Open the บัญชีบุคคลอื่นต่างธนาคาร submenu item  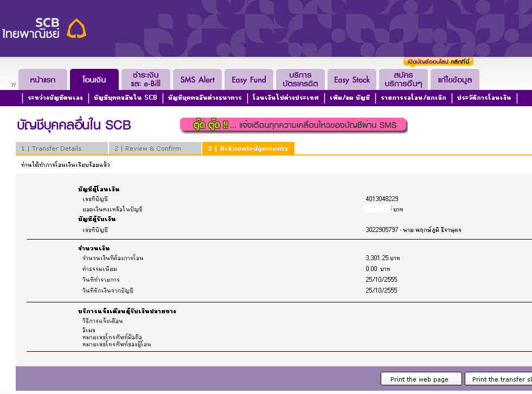tap(205, 98)
